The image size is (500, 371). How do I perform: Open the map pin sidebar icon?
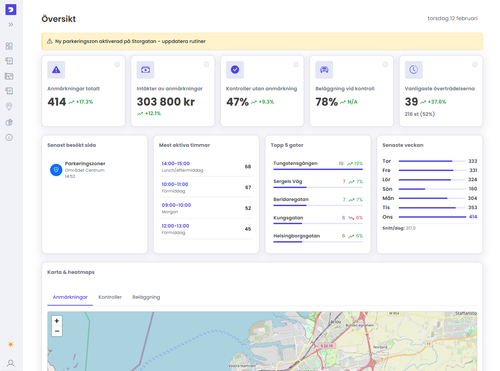pos(9,107)
